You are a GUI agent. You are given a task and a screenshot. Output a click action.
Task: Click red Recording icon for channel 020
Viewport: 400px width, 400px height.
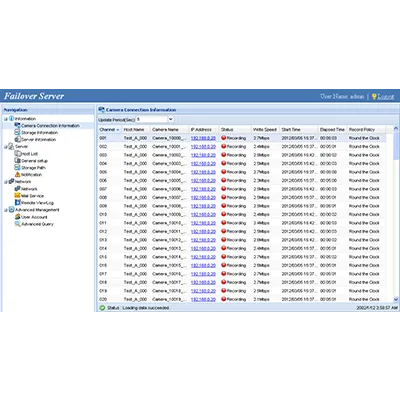(x=224, y=299)
